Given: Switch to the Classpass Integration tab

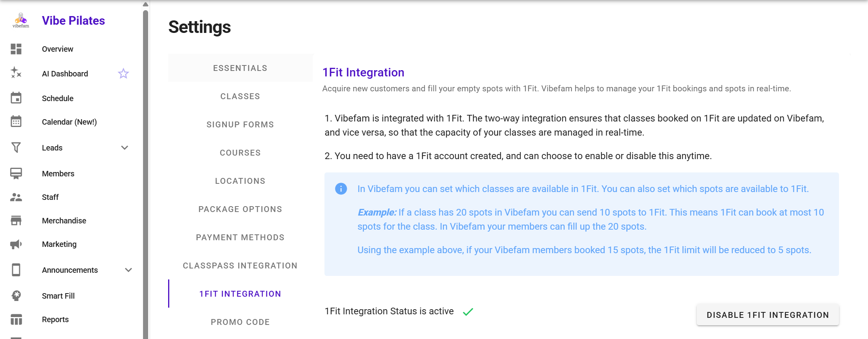Looking at the screenshot, I should [240, 265].
